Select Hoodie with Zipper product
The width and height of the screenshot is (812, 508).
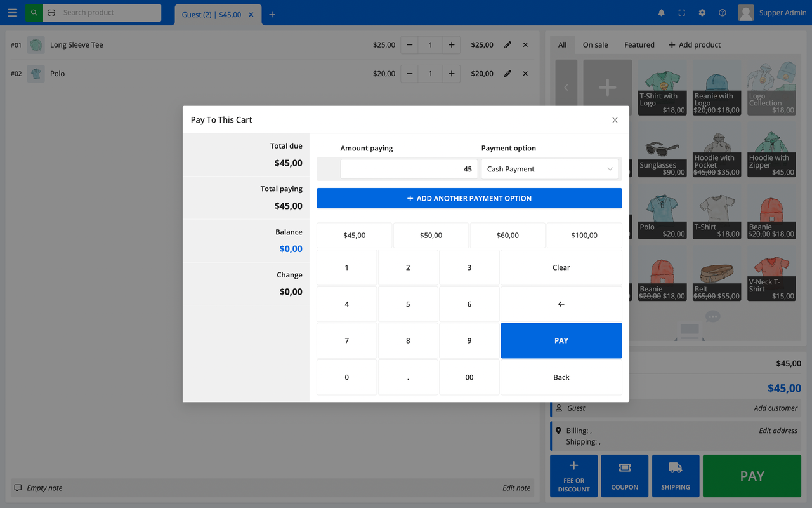point(771,149)
